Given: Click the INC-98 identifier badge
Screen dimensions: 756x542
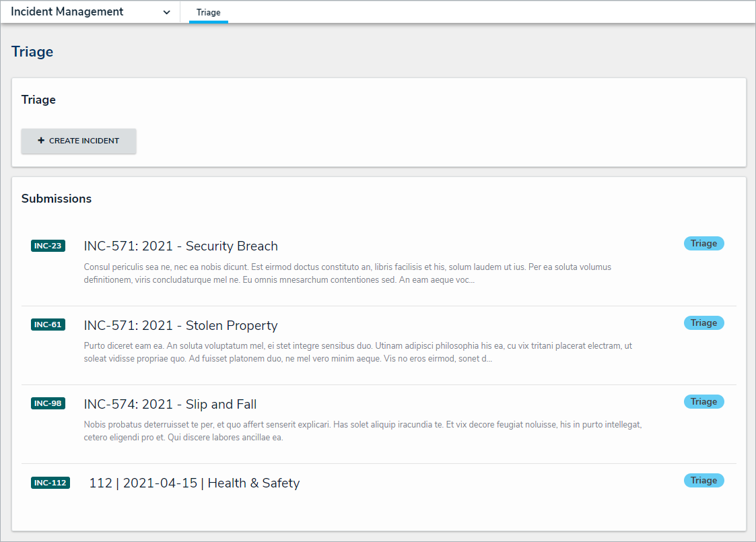Looking at the screenshot, I should click(x=48, y=403).
